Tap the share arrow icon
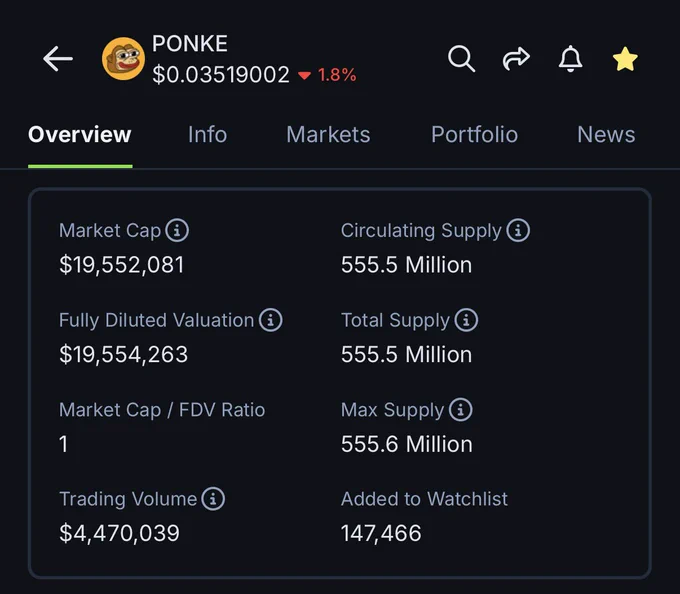The width and height of the screenshot is (680, 594). click(516, 59)
